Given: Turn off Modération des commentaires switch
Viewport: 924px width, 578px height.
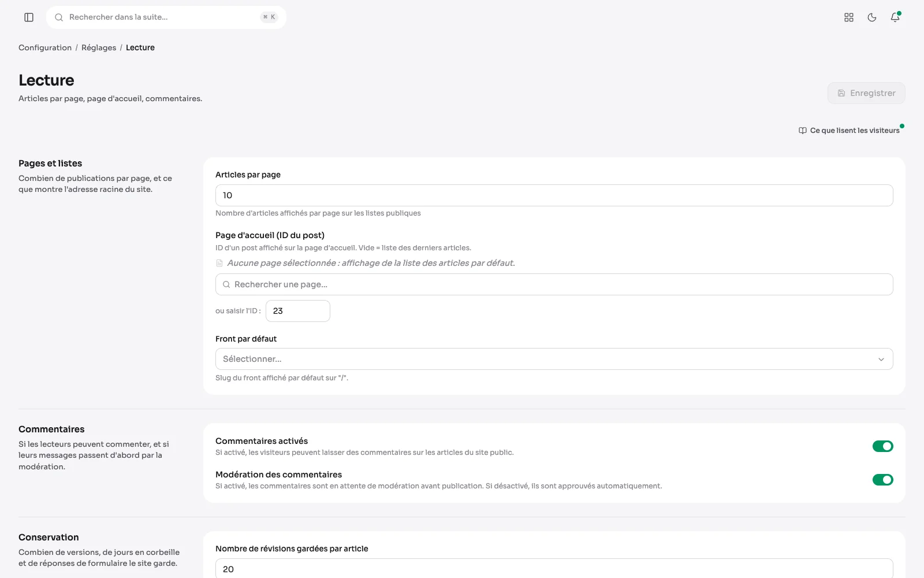Looking at the screenshot, I should [x=882, y=480].
